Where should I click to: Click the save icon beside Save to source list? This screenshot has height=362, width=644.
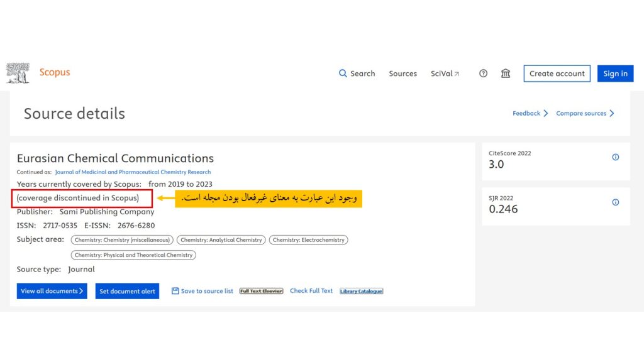175,290
